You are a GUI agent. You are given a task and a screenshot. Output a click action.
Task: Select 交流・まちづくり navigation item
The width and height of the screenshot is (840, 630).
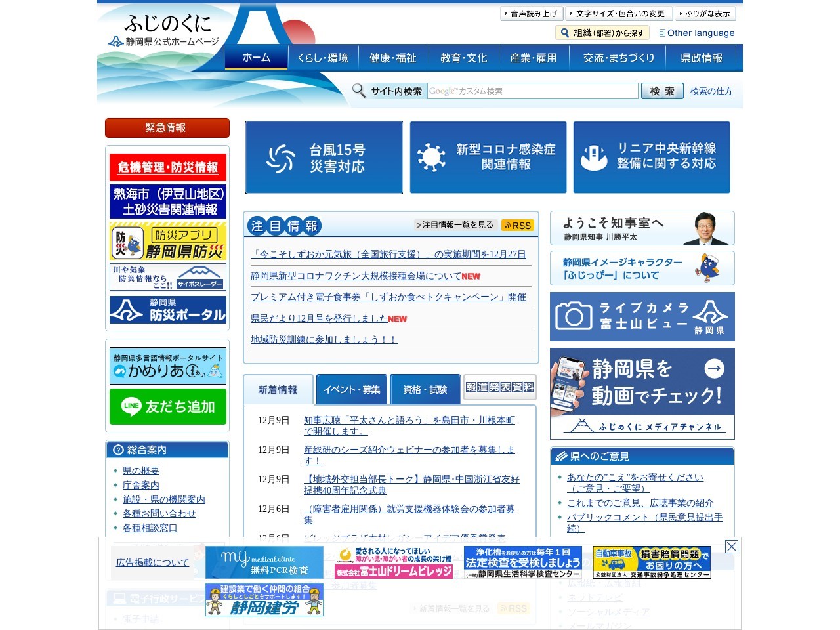pos(619,58)
